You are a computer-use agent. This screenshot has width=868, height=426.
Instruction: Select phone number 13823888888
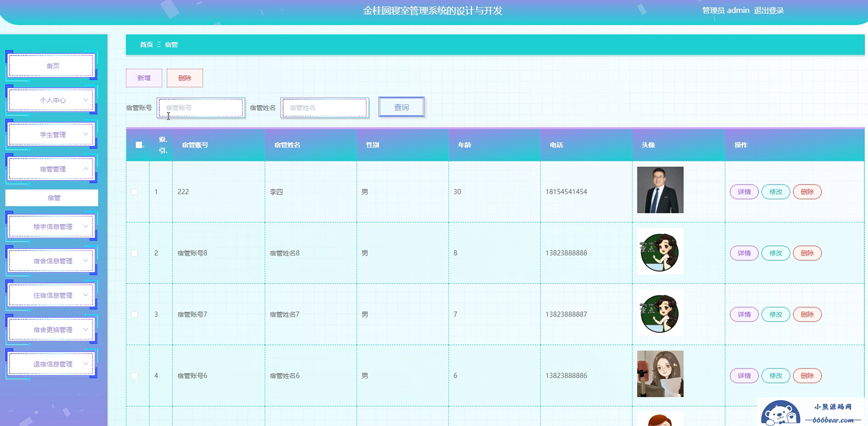click(x=566, y=253)
